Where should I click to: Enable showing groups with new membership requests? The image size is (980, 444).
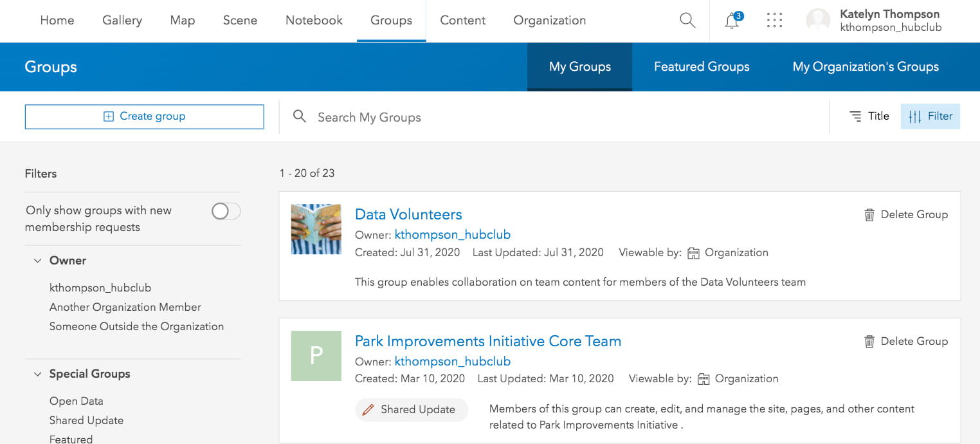point(226,211)
